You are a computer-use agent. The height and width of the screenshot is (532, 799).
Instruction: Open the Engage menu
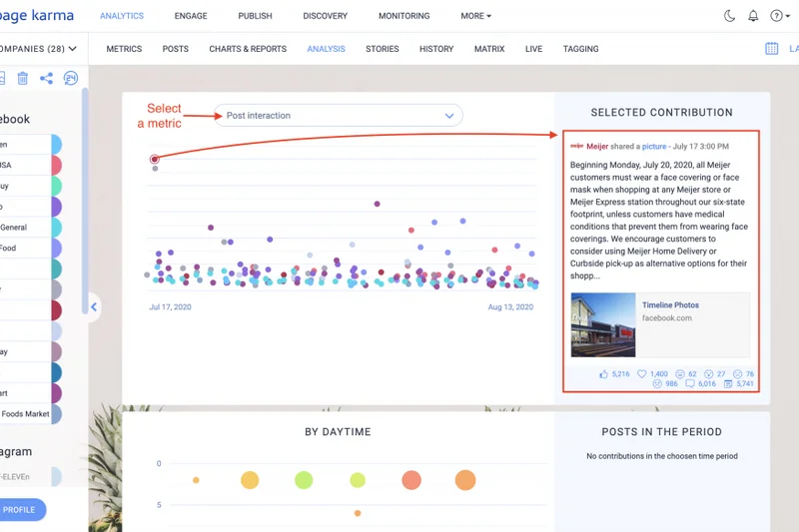point(190,16)
